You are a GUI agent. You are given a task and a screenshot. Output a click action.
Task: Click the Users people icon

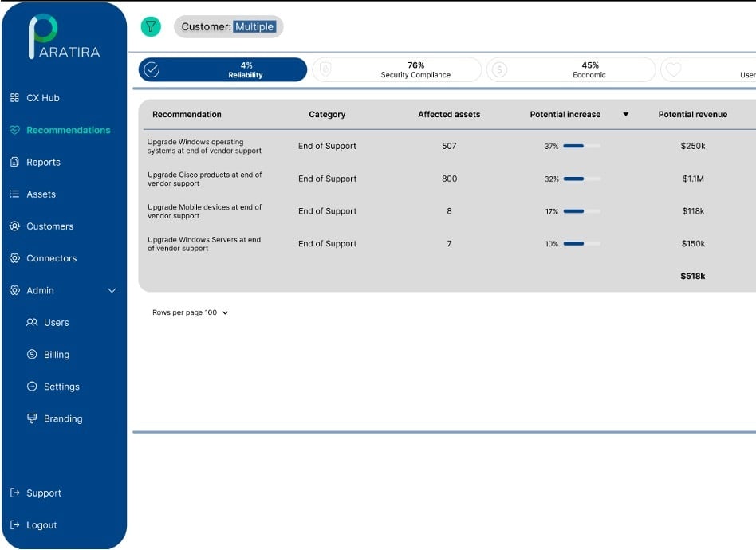[x=32, y=323]
